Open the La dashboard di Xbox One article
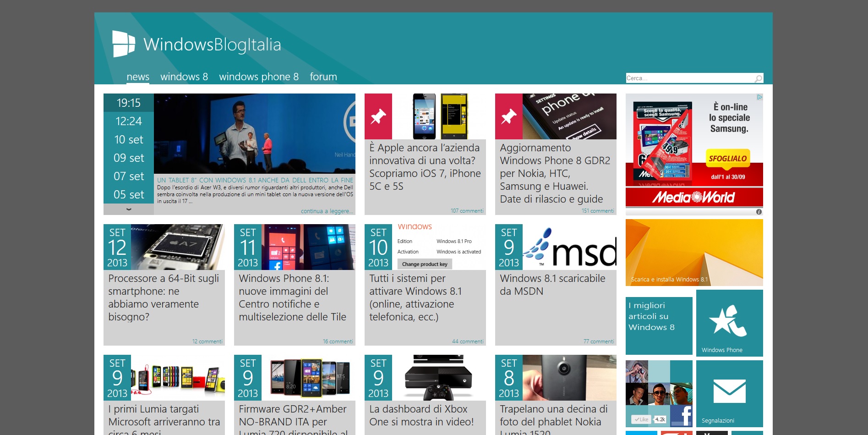Viewport: 868px width, 435px height. 421,415
